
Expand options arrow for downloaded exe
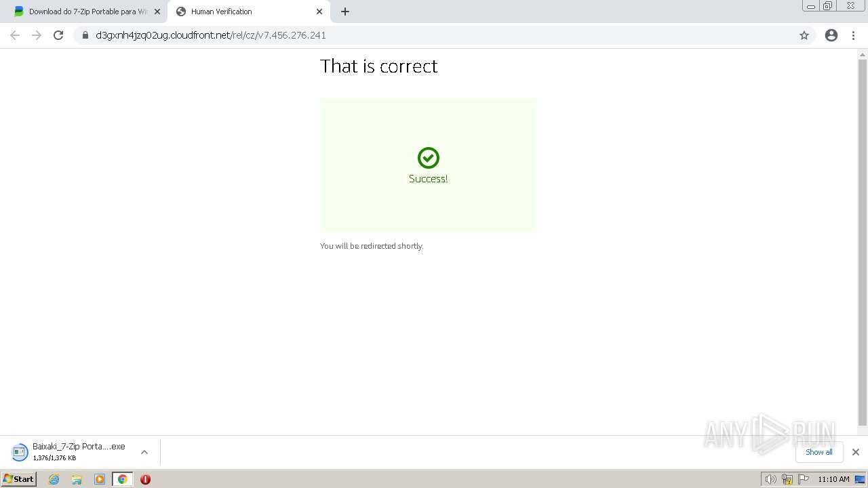[x=144, y=452]
